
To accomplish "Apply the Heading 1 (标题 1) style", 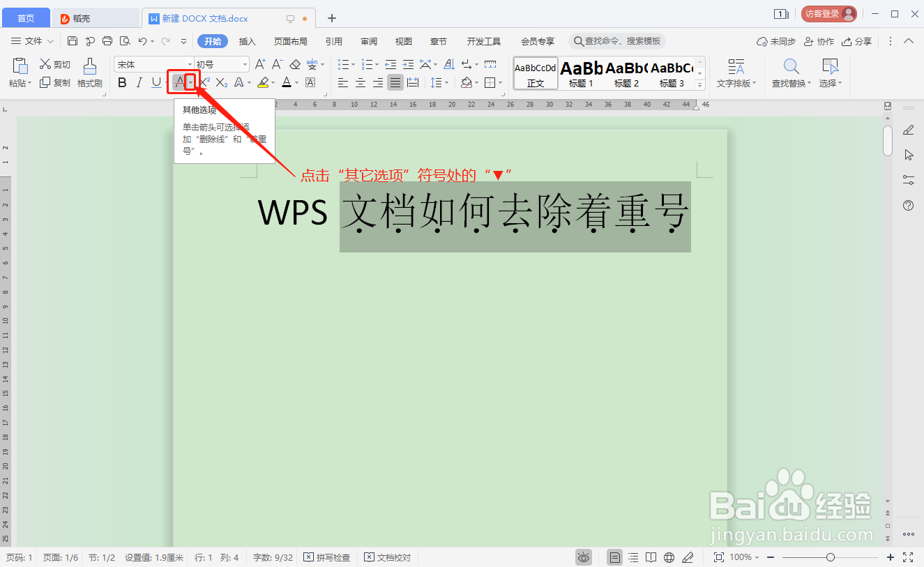I will 581,73.
